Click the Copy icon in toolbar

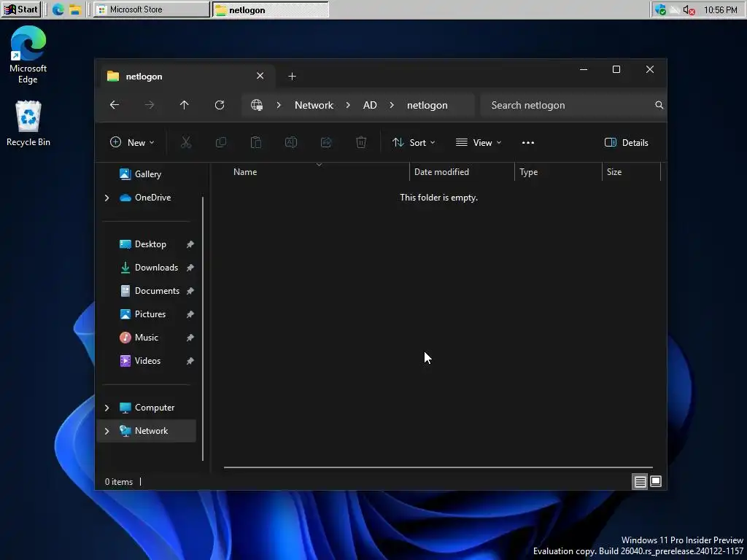point(221,142)
